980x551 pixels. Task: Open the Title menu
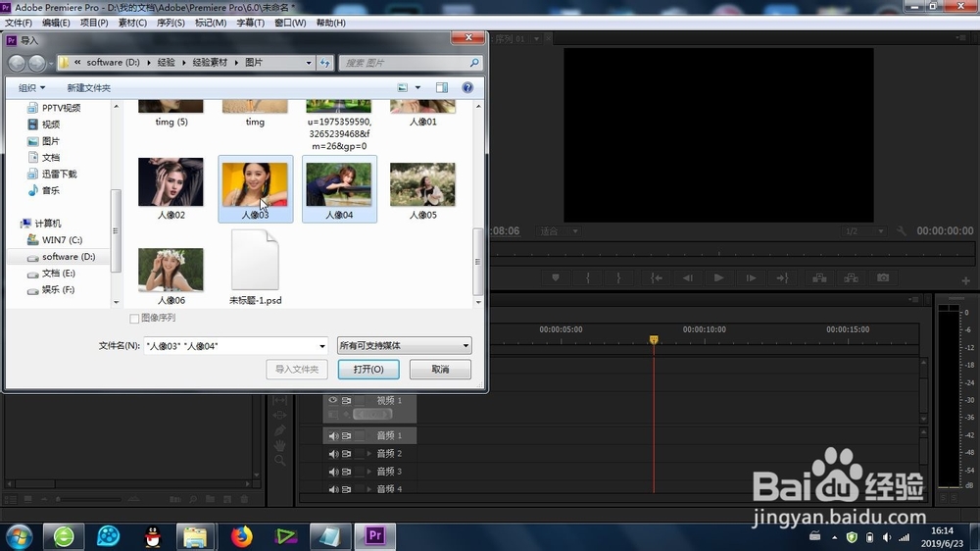pyautogui.click(x=250, y=23)
